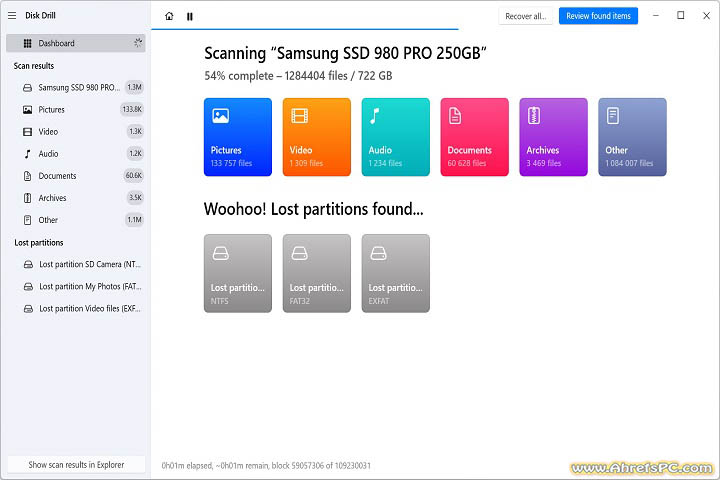Screen dimensions: 720x480
Task: Open the NTFS lost partition card
Action: pyautogui.click(x=238, y=273)
